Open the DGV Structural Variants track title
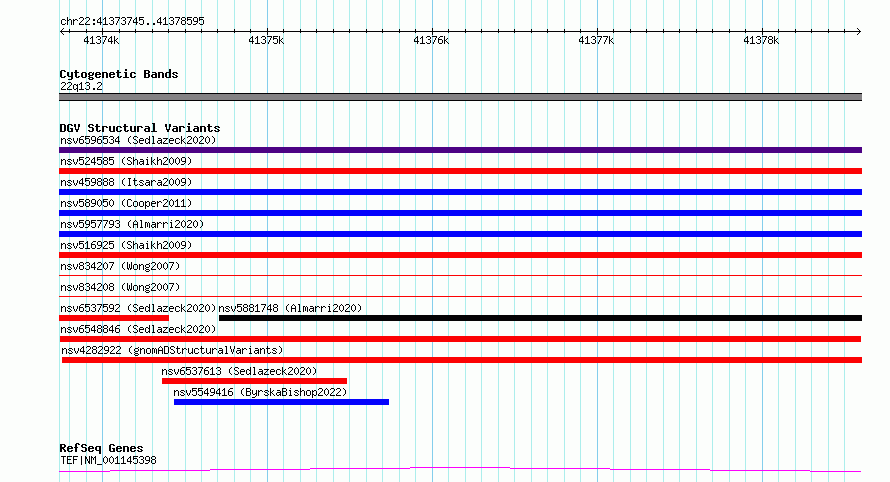Image resolution: width=890 pixels, height=482 pixels. 140,128
